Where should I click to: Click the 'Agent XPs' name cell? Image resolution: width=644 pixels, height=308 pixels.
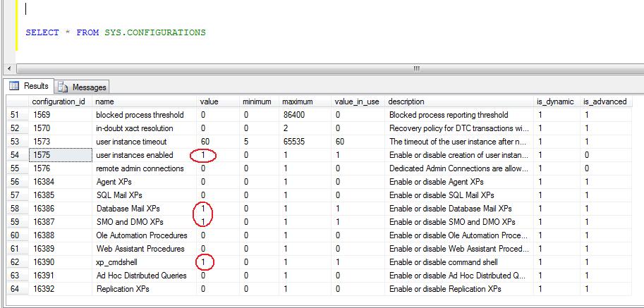pyautogui.click(x=145, y=182)
